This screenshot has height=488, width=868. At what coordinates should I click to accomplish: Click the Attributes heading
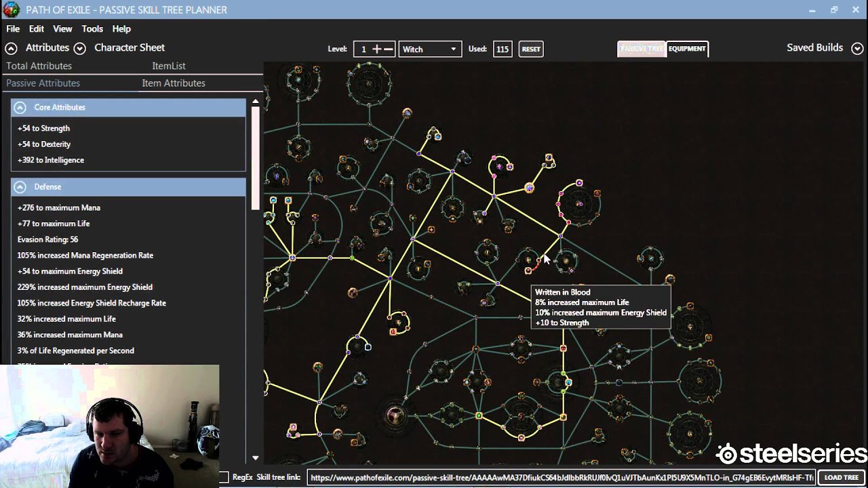click(x=47, y=47)
